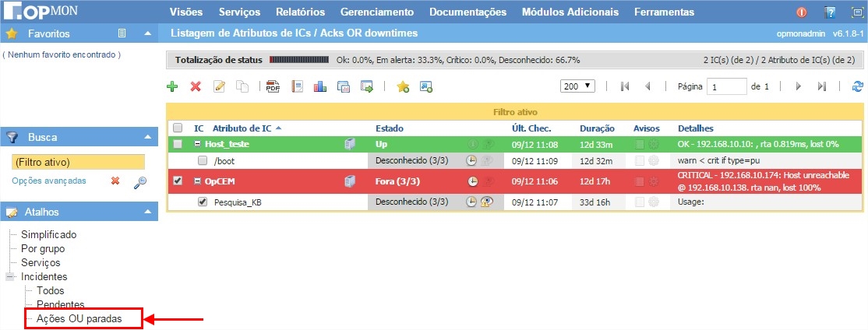Open the 200 rows-per-page dropdown

(x=577, y=86)
